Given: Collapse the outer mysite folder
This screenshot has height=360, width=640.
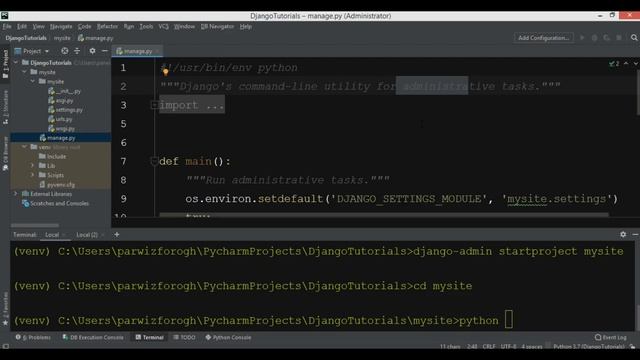Looking at the screenshot, I should (x=24, y=72).
